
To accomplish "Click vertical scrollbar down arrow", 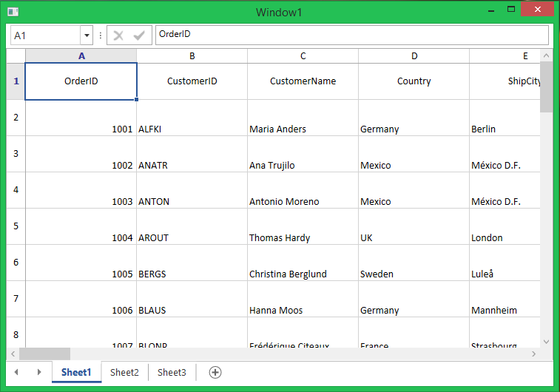I will point(546,342).
